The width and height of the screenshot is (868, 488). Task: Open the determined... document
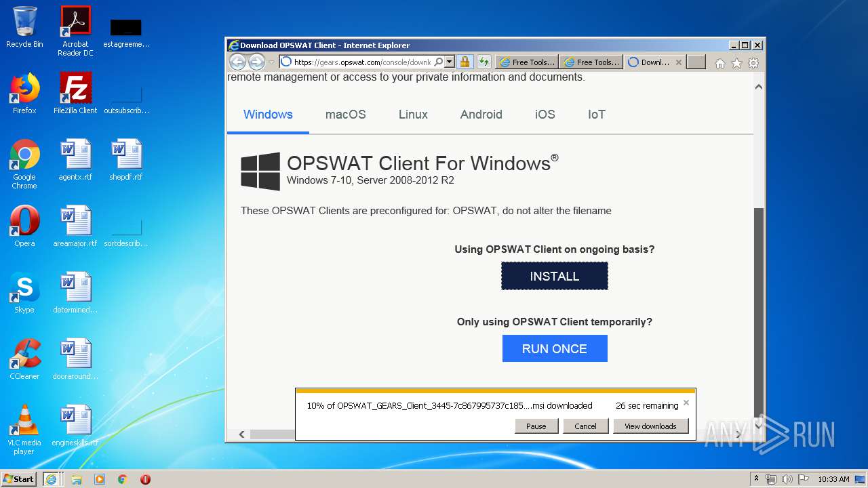tap(75, 293)
